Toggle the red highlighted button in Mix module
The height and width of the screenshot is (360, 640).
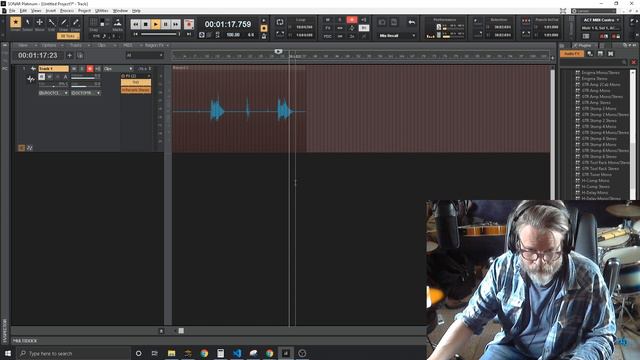point(352,20)
